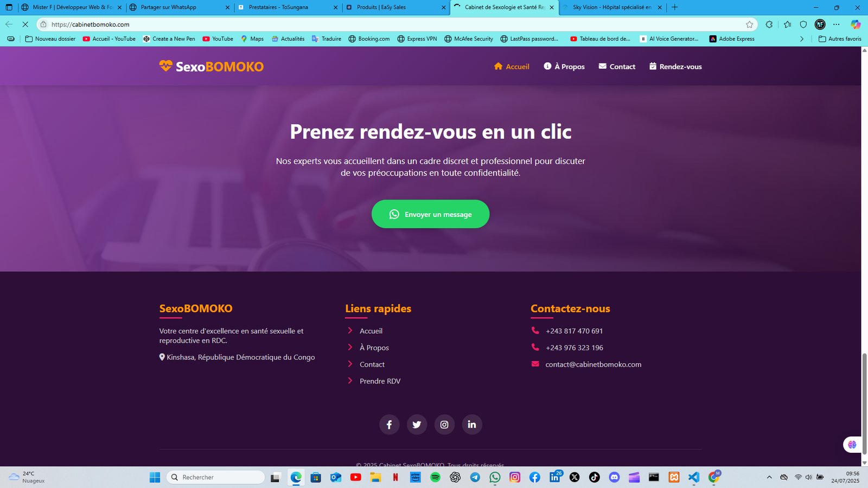Switch to Sky Vision tab
The height and width of the screenshot is (488, 868).
[611, 8]
